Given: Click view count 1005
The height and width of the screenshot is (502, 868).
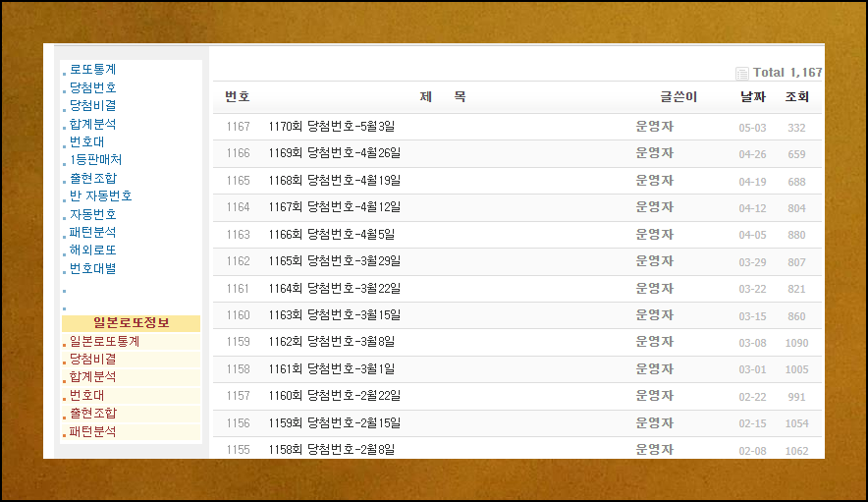Looking at the screenshot, I should tap(796, 369).
